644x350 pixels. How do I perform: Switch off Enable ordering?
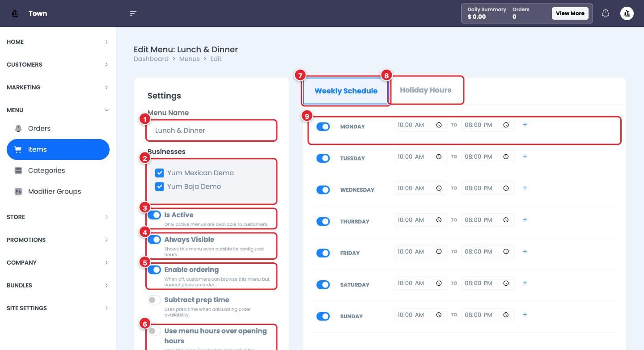[154, 270]
